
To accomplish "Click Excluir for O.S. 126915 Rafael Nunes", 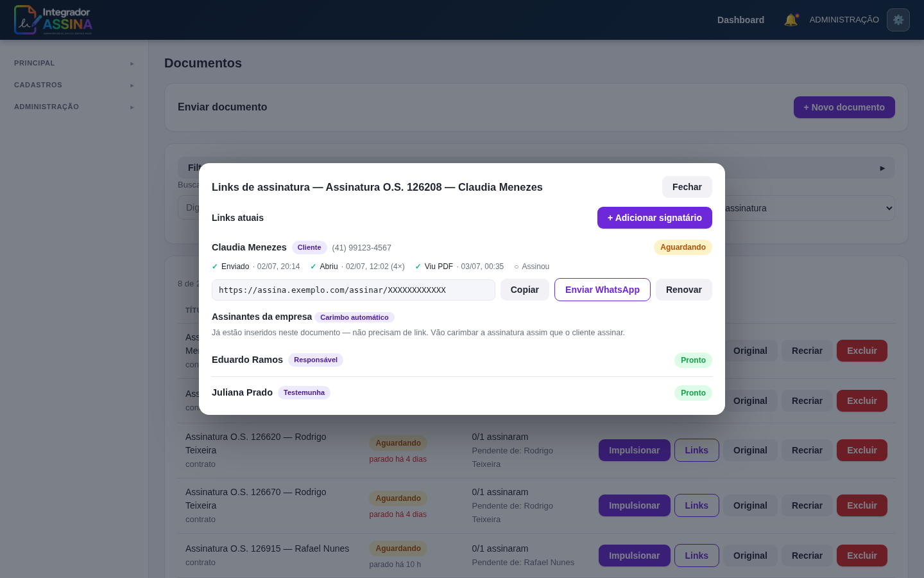I will 862,556.
